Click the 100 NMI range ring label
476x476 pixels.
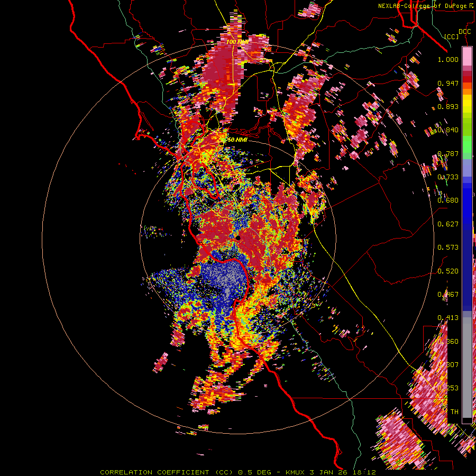coord(237,42)
